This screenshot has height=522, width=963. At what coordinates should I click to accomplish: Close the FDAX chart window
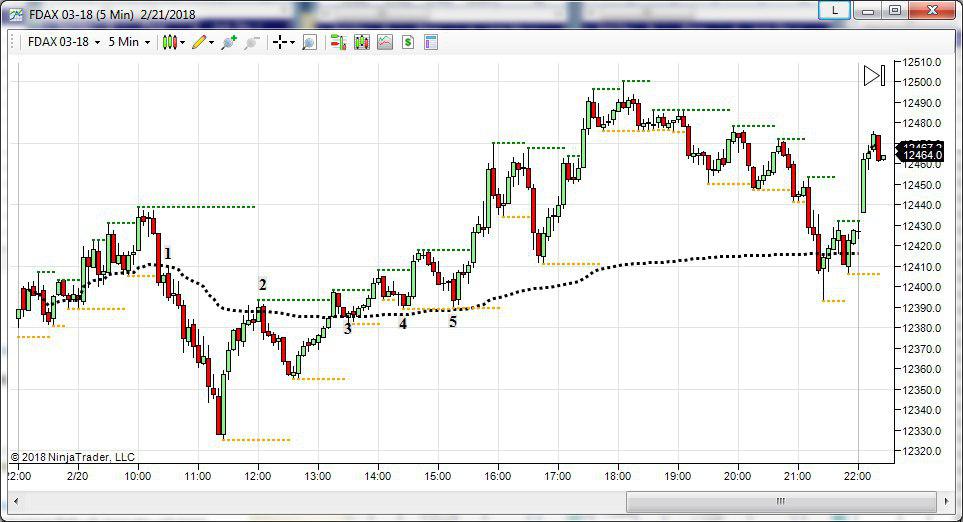[x=932, y=10]
